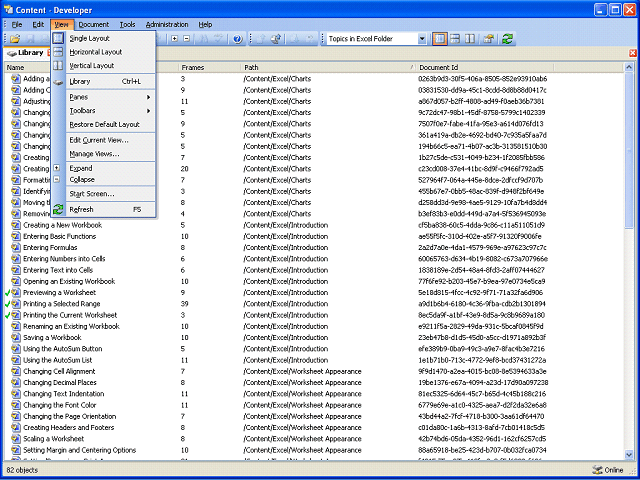
Task: Open the Administration menu
Action: point(167,24)
